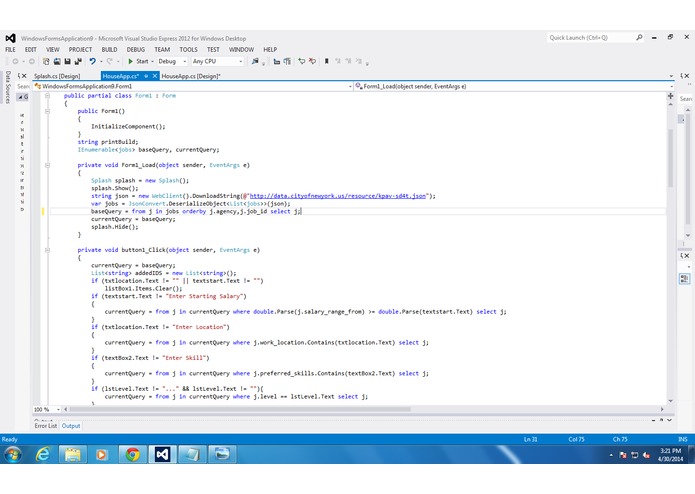Click the Save All toolbar icon

pyautogui.click(x=78, y=61)
